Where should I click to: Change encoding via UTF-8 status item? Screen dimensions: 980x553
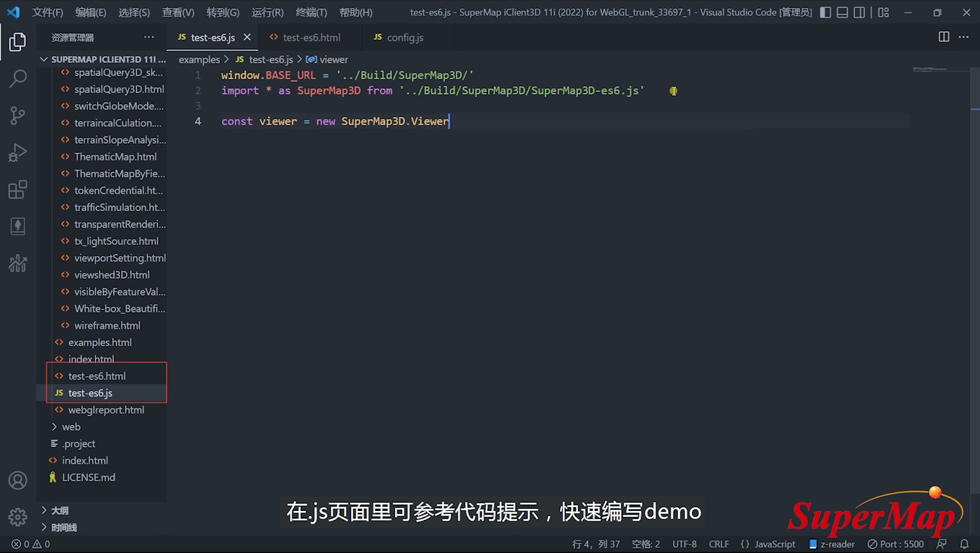[x=684, y=544]
